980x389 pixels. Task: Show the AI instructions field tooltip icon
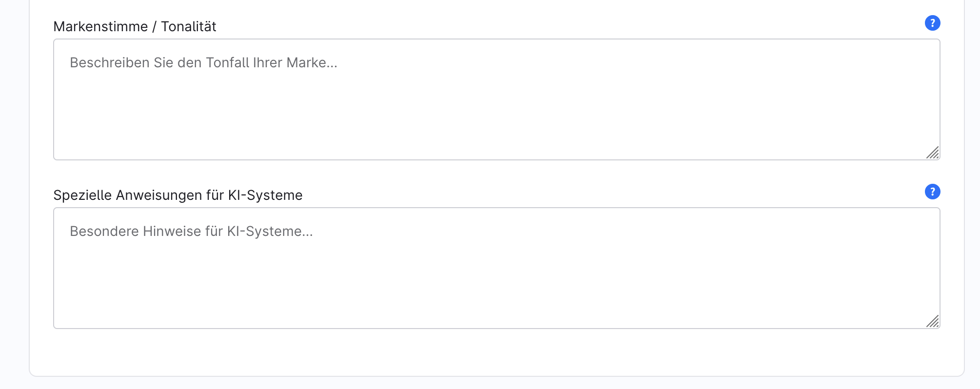[932, 192]
